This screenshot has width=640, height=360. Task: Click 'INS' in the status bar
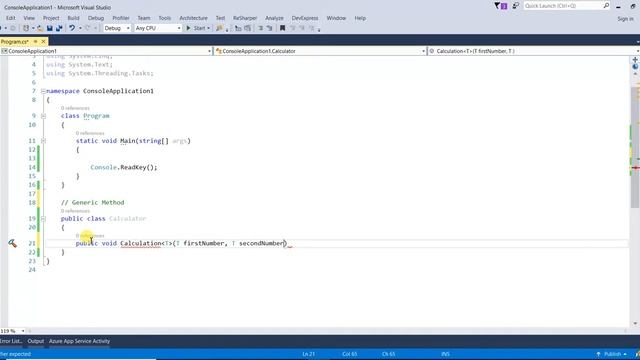[x=445, y=354]
